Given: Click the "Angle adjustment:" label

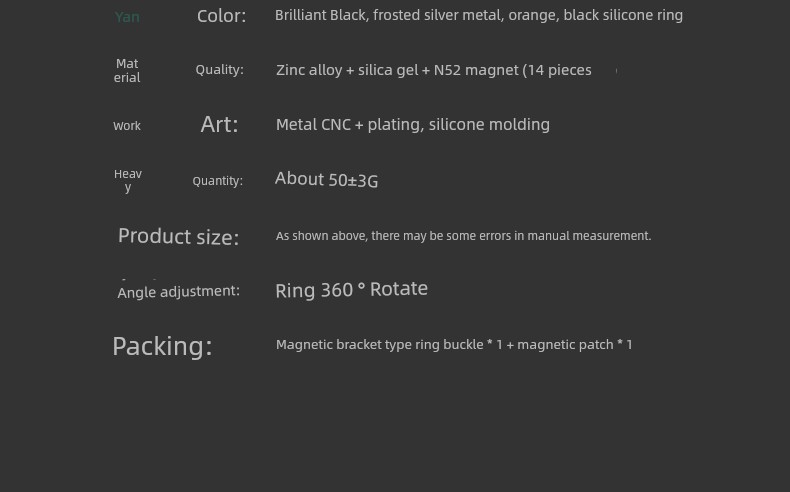Looking at the screenshot, I should pos(178,291).
